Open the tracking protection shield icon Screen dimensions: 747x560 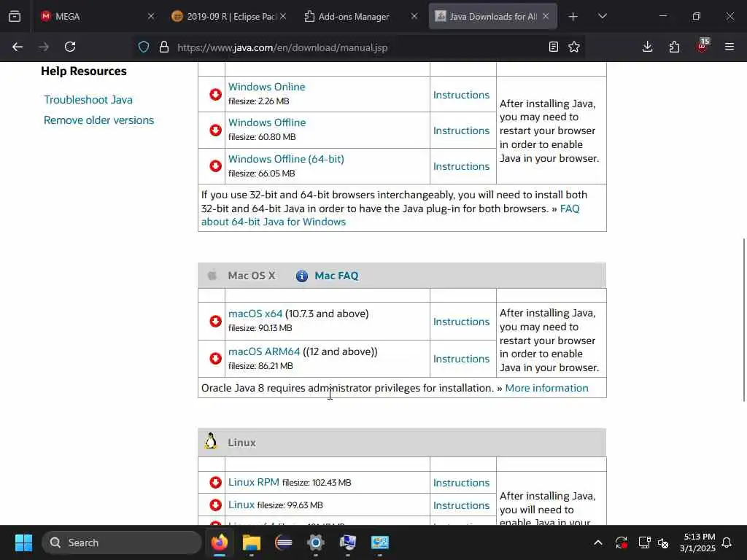tap(144, 47)
